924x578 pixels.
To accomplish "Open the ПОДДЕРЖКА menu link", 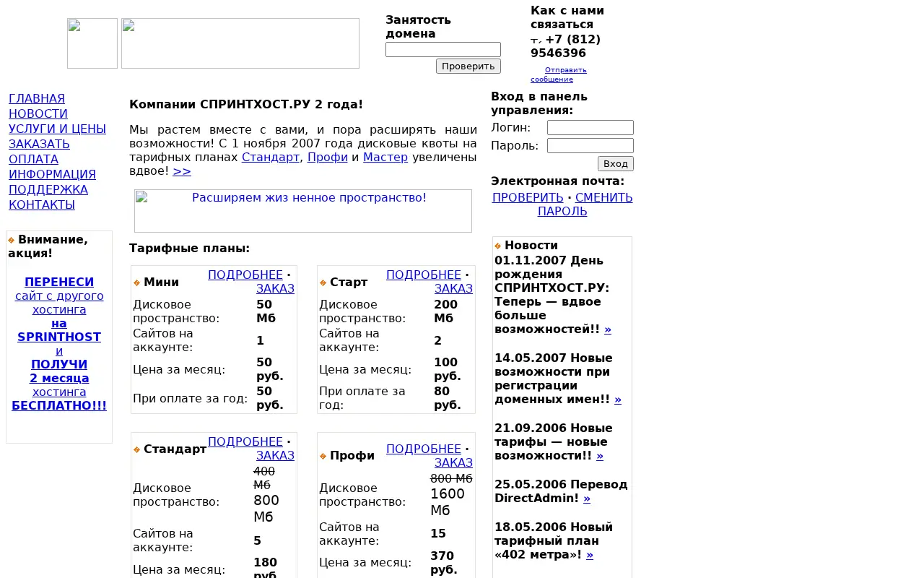I will click(x=48, y=189).
